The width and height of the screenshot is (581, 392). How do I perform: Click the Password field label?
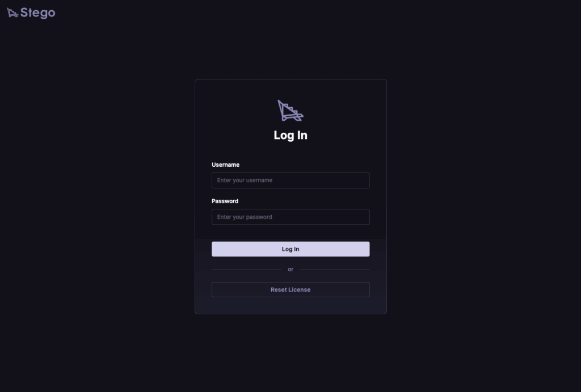point(225,201)
